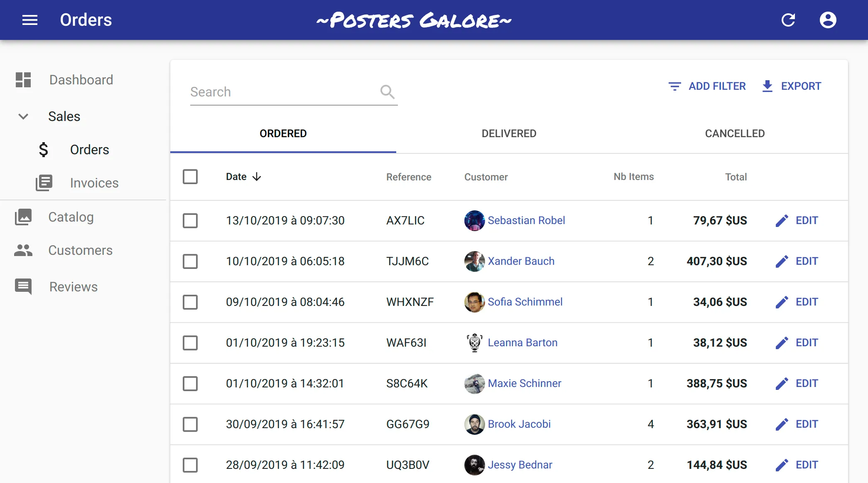Click the Date sort arrow icon
Screen dimensions: 868x483
257,177
